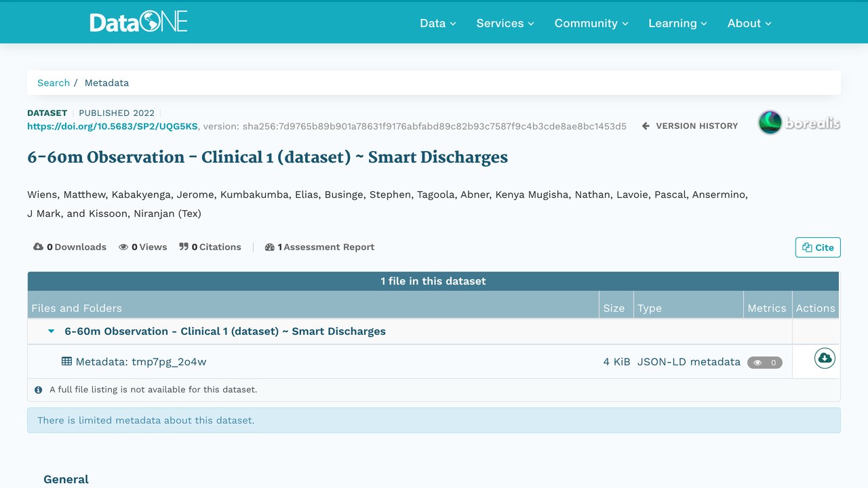Click the dataset title heading
The width and height of the screenshot is (868, 488).
(267, 157)
